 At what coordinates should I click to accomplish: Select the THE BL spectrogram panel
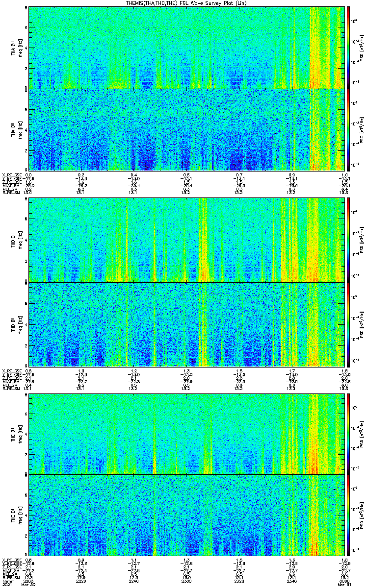(186, 433)
